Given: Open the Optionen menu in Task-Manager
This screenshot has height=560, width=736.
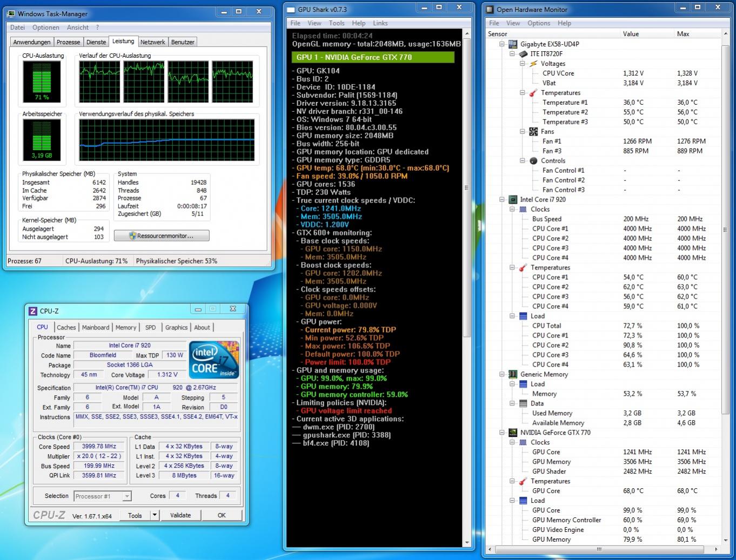Looking at the screenshot, I should tap(46, 28).
